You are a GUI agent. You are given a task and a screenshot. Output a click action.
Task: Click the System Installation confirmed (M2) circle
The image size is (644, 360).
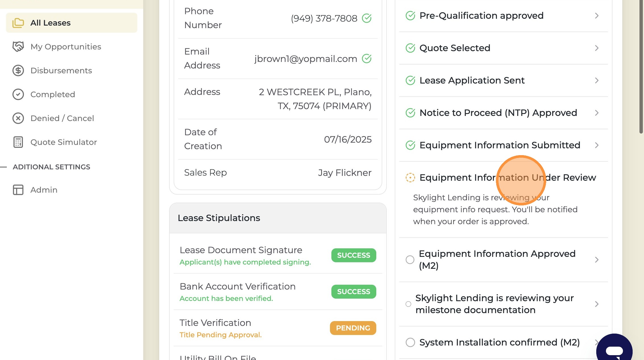pyautogui.click(x=410, y=342)
